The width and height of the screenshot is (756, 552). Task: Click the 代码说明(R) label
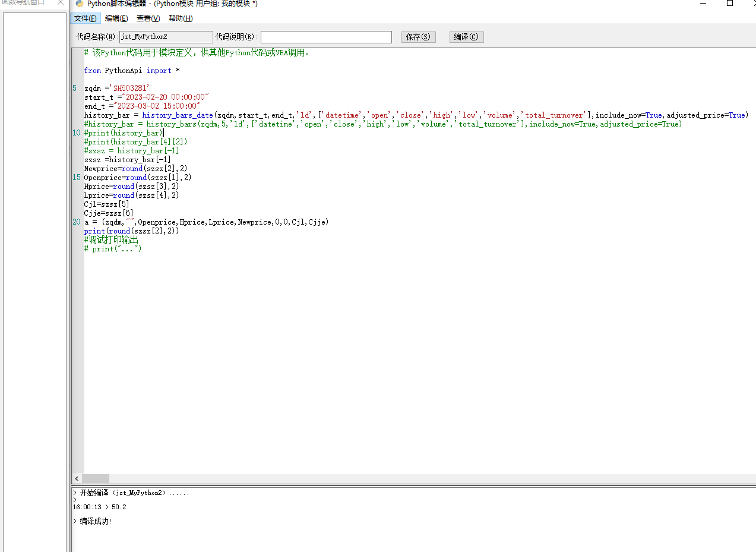point(236,37)
